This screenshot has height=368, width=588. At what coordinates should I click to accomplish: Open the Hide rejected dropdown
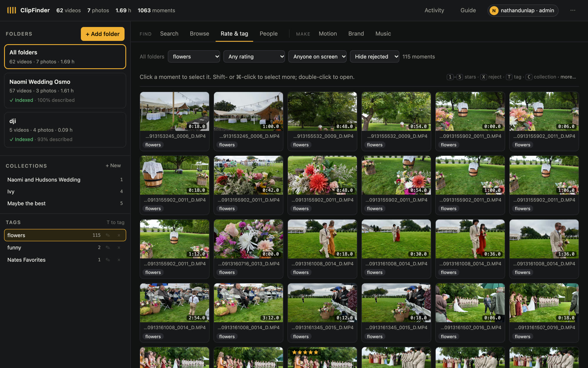(x=375, y=57)
